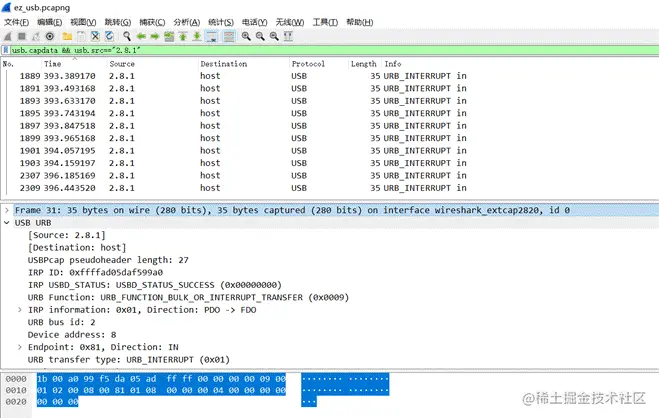
Task: Toggle packet list colorization
Action: click(x=229, y=37)
